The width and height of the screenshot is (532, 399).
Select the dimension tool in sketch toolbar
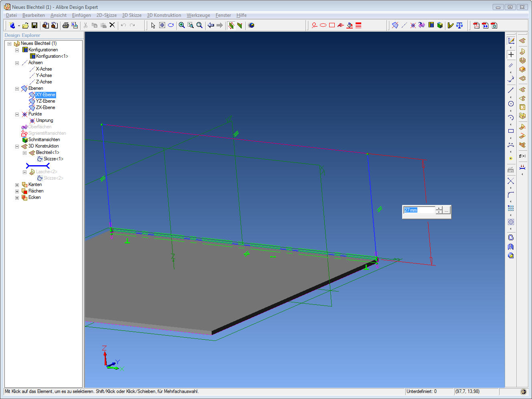[x=511, y=79]
